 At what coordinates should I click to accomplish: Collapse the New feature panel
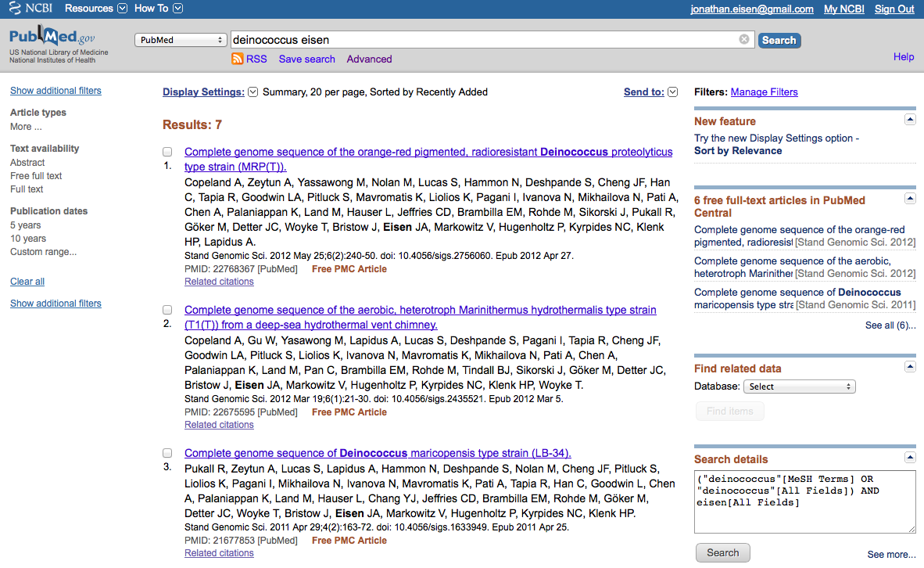pyautogui.click(x=910, y=120)
